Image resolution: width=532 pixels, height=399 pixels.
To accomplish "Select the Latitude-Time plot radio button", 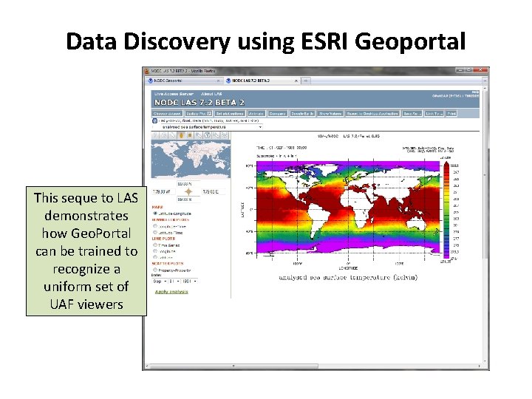I will click(x=155, y=233).
